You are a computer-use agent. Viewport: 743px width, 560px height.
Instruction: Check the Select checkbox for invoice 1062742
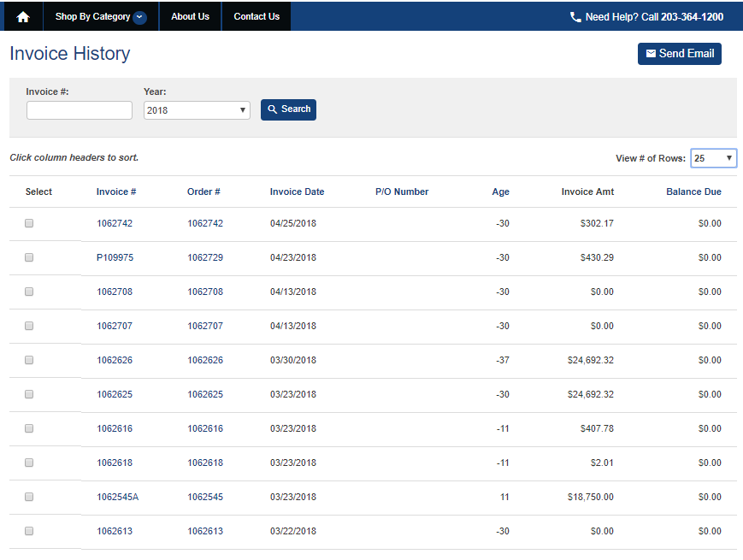coord(28,223)
